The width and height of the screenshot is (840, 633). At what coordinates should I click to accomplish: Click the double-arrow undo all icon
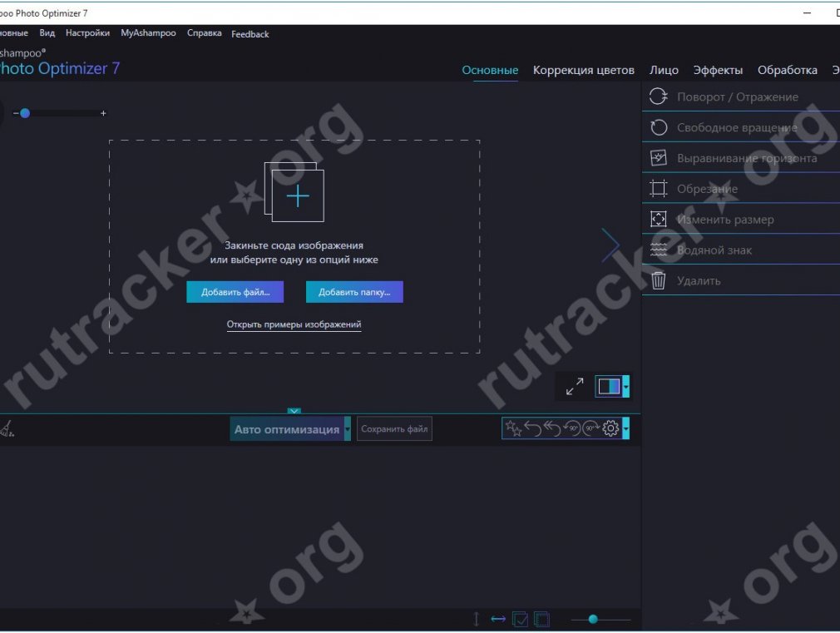(x=551, y=428)
